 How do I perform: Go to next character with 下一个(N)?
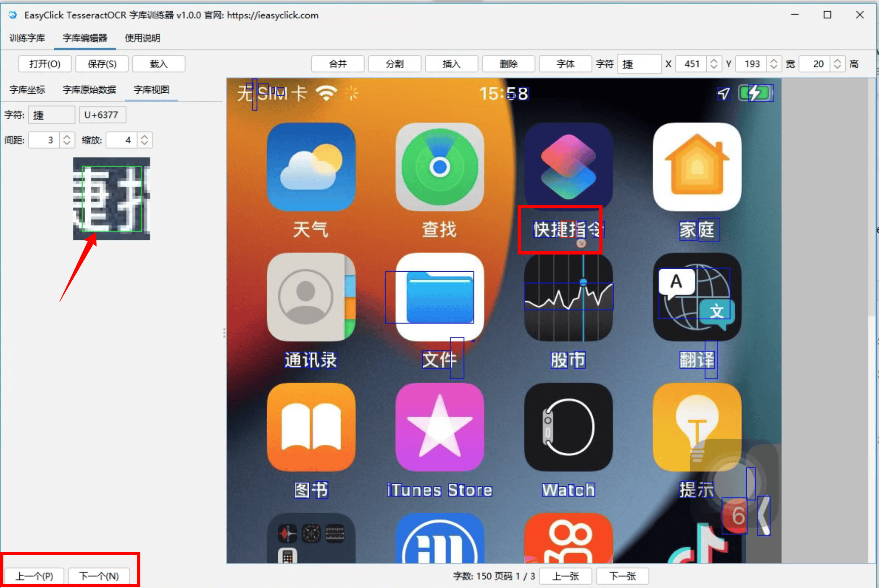tap(99, 576)
